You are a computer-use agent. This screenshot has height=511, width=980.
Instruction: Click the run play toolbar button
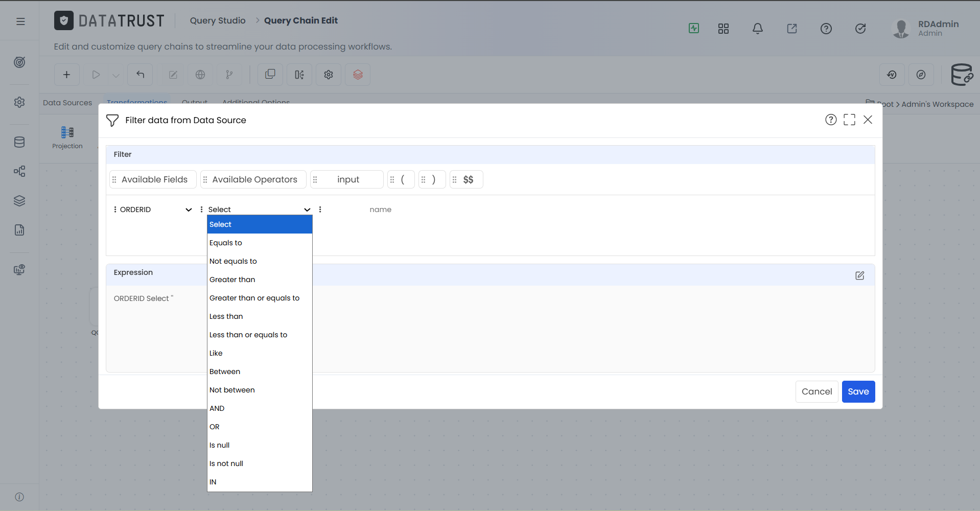[96, 75]
